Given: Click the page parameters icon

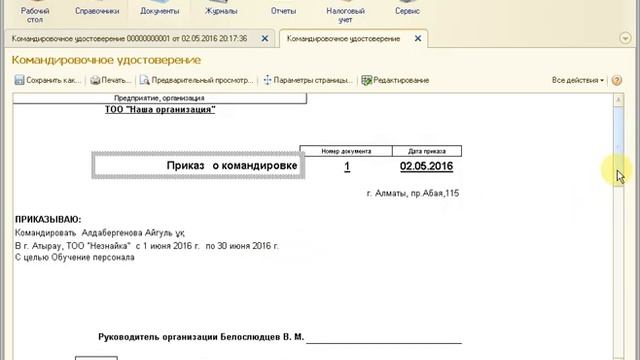Looking at the screenshot, I should (x=267, y=80).
